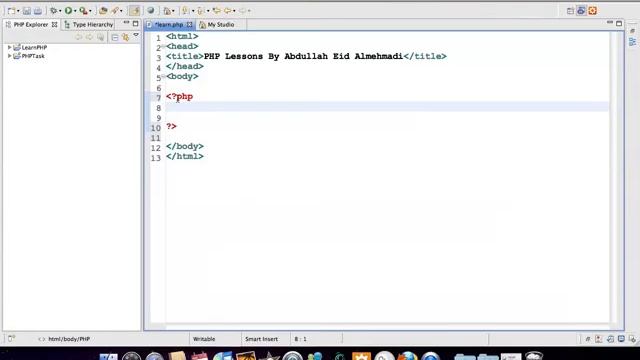Collapse the body tag fold marker

point(163,76)
